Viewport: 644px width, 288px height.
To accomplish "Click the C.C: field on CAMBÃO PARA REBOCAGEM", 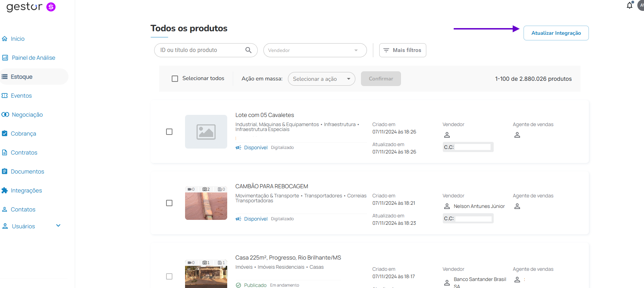I will click(468, 218).
